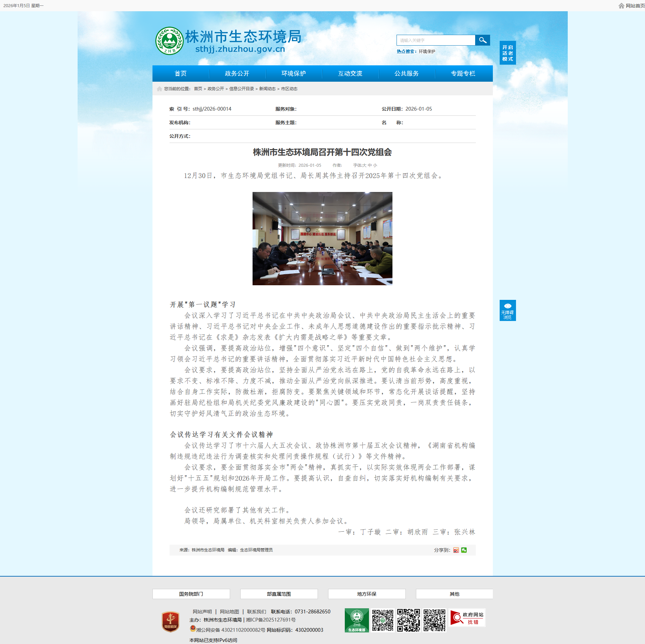Click the search magnifier button

[482, 40]
